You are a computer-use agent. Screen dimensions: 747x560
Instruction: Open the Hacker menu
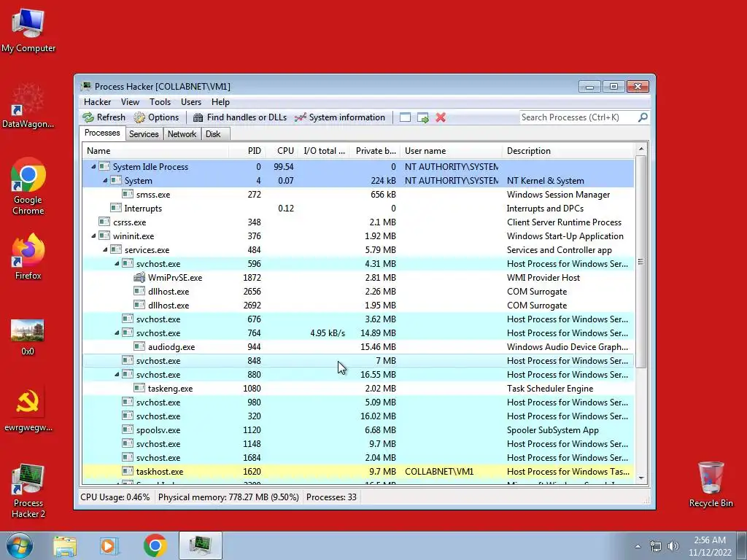point(97,102)
